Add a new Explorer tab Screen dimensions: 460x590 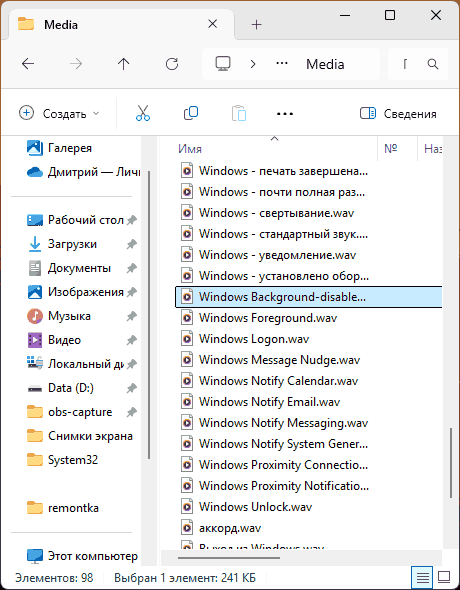click(x=257, y=25)
